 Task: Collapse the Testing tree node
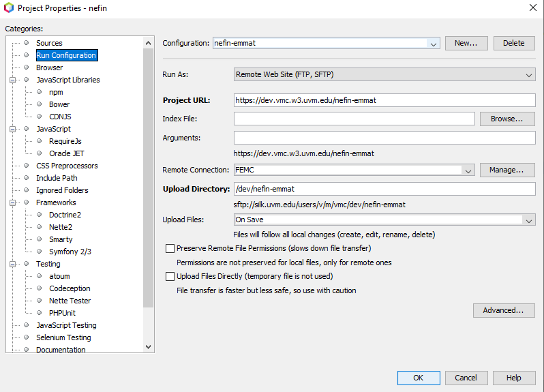[13, 264]
